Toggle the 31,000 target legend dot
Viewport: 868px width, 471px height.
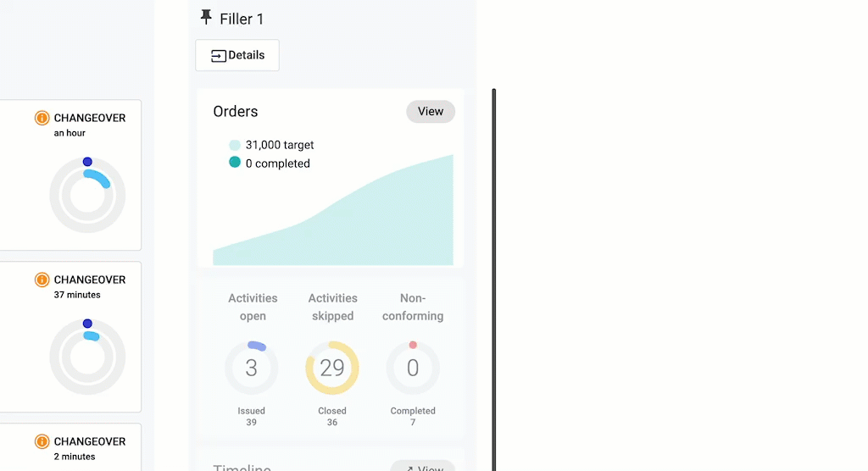point(235,145)
